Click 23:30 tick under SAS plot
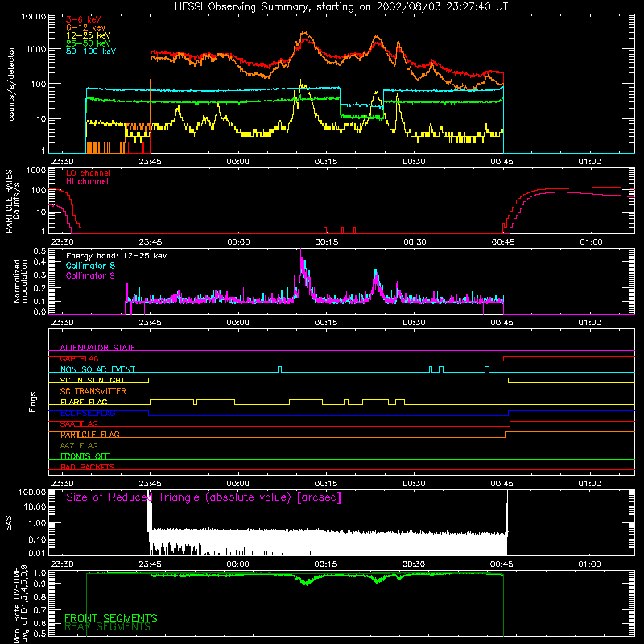Screen dimensions: 644x644 pyautogui.click(x=62, y=564)
